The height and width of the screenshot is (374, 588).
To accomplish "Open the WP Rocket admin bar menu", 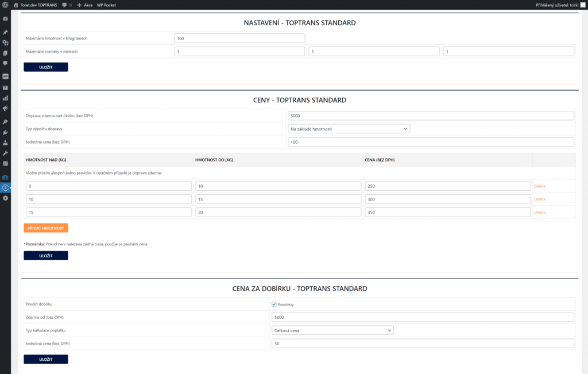I will coord(106,5).
